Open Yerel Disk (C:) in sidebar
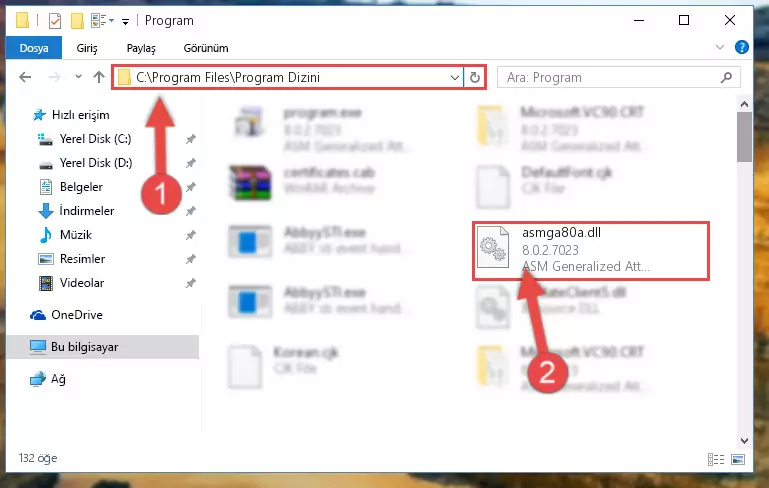Viewport: 769px width, 488px height. [x=84, y=139]
